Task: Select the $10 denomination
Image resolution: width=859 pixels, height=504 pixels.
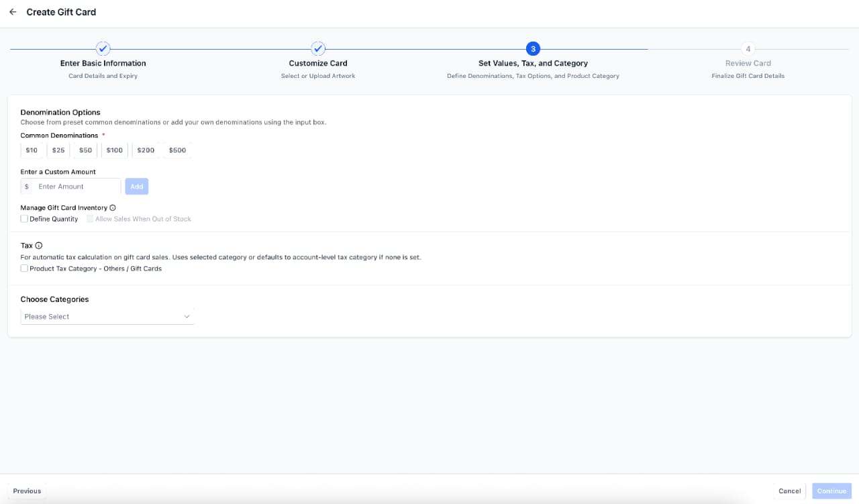Action: coord(32,150)
